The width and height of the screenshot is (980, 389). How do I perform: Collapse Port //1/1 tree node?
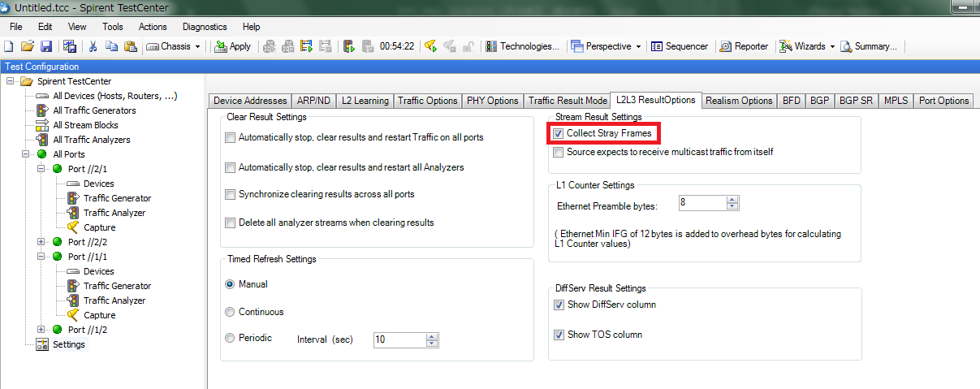click(41, 257)
